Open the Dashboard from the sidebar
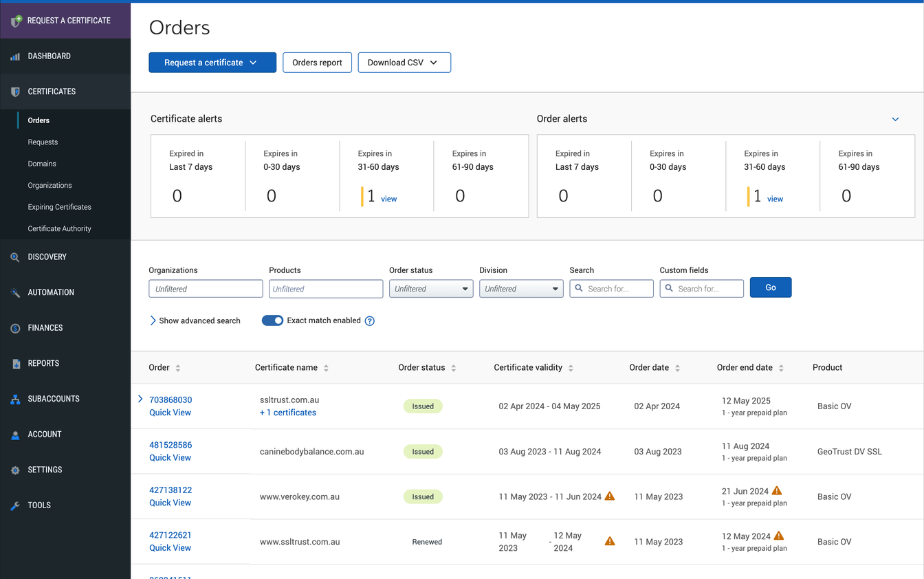 (48, 56)
